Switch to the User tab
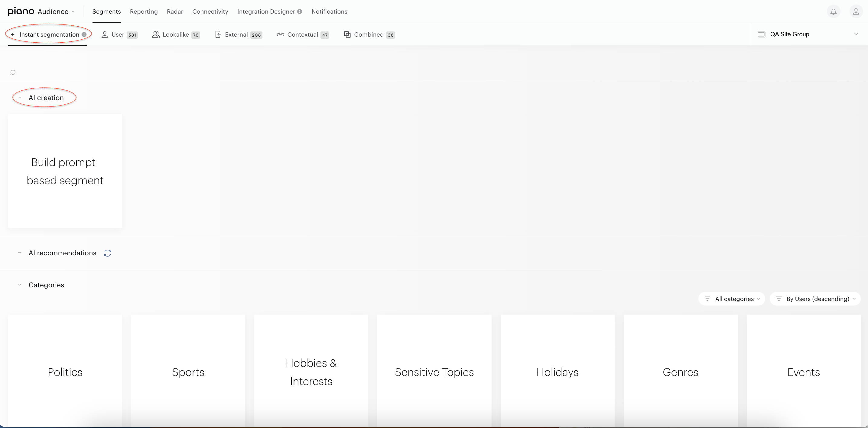The width and height of the screenshot is (868, 428). click(120, 34)
